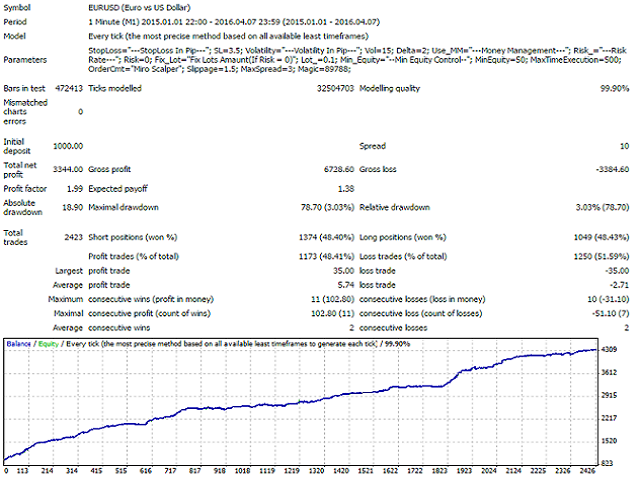Click the chart y-axis value 3612

[x=609, y=373]
